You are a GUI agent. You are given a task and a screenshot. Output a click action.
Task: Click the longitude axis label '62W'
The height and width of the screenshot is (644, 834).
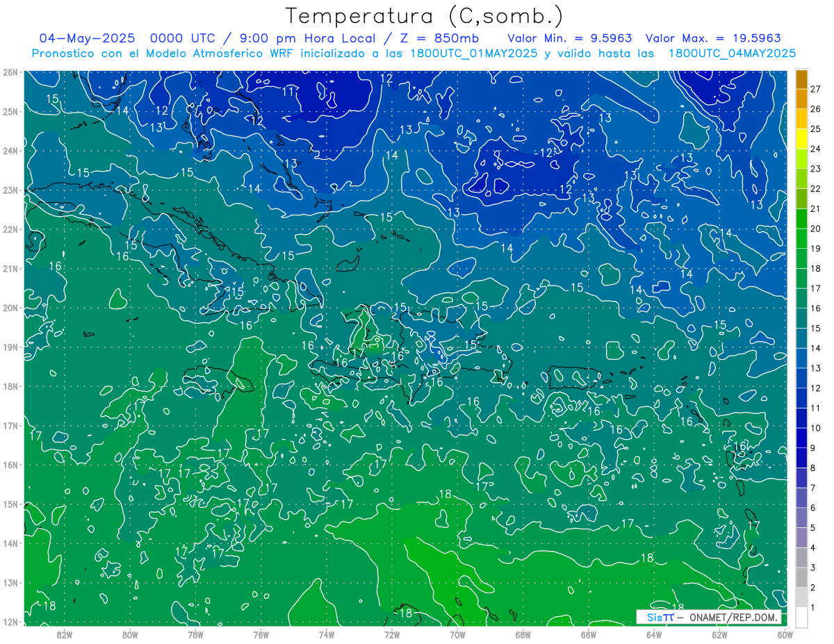719,634
